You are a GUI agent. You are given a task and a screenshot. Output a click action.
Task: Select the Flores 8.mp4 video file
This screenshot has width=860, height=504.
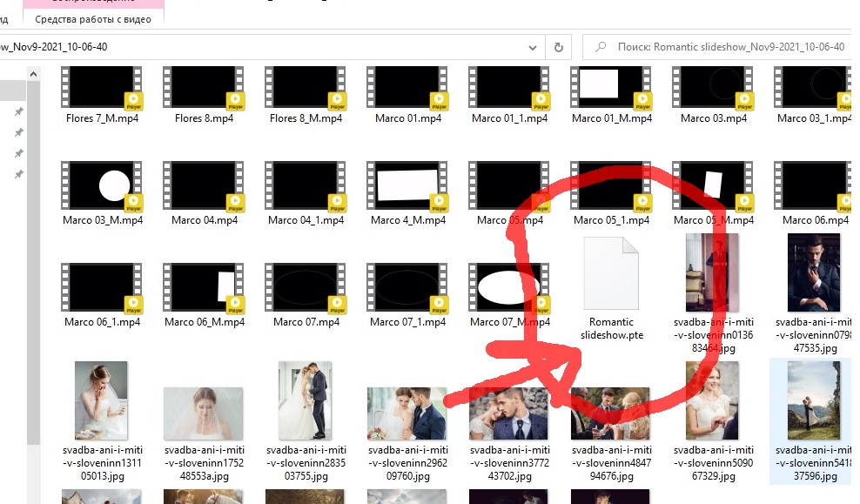point(204,88)
